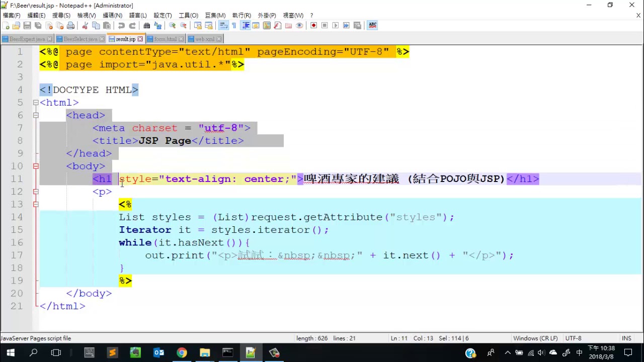Toggle INS mode in the status bar
Viewport: 644px width, 362px height.
(626, 338)
